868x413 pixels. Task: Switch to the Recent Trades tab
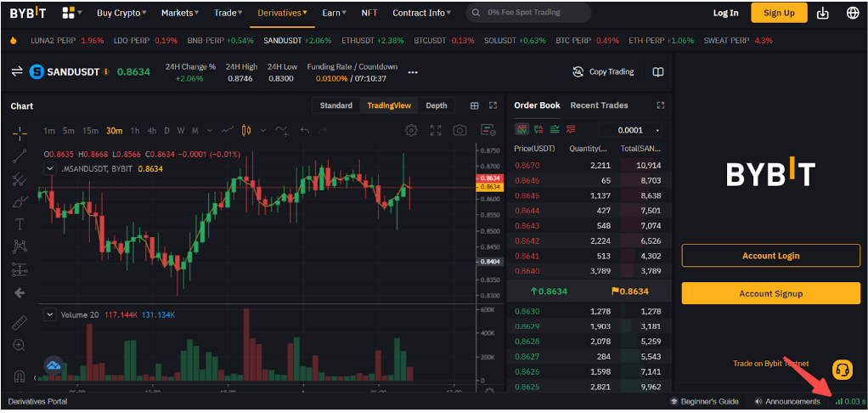coord(599,105)
